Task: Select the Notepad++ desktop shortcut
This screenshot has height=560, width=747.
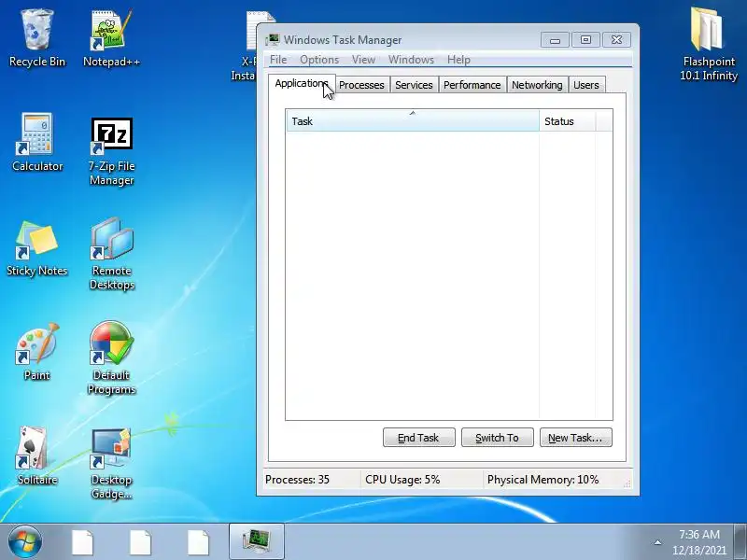Action: 111,38
